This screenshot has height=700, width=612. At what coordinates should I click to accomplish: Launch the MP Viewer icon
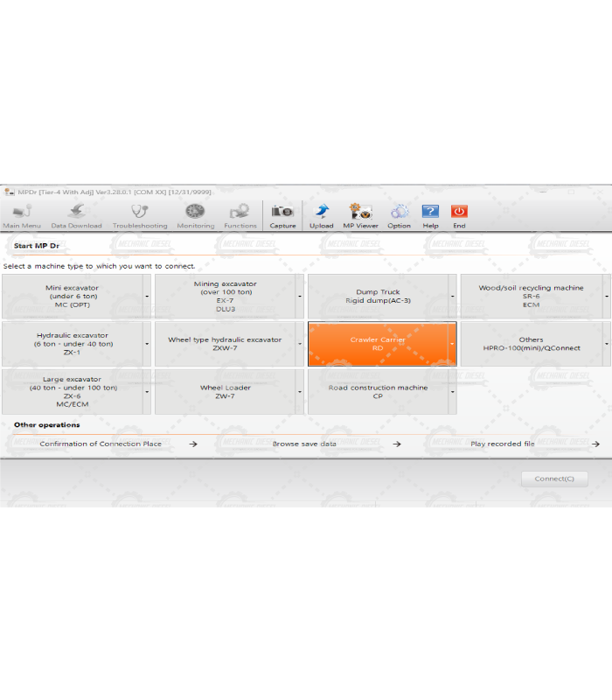pos(360,213)
